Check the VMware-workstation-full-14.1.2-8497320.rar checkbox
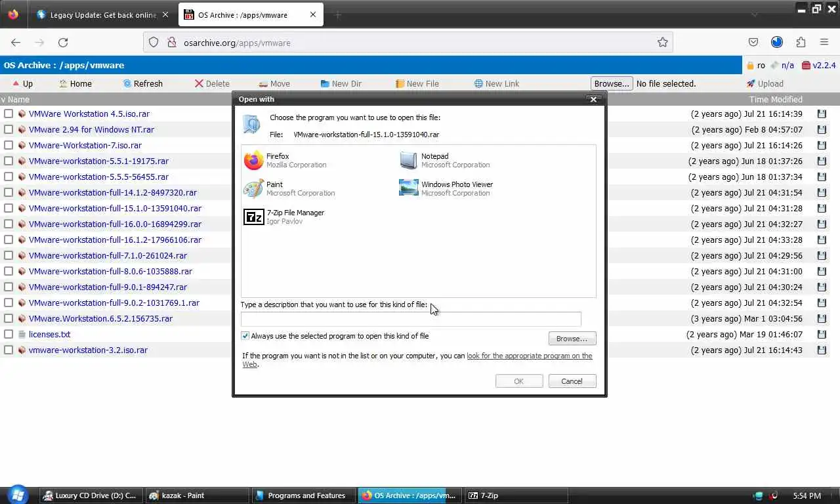This screenshot has height=504, width=840. click(x=9, y=192)
